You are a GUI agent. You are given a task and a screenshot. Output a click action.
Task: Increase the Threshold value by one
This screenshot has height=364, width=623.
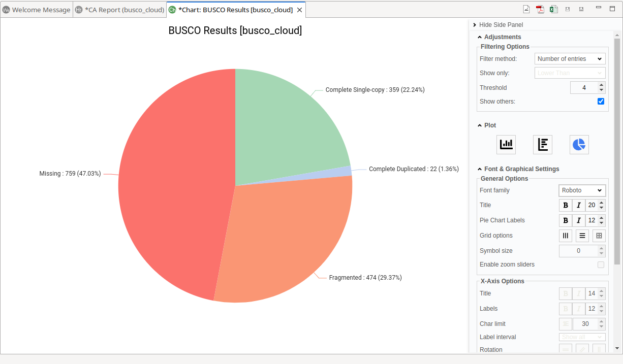coord(602,85)
